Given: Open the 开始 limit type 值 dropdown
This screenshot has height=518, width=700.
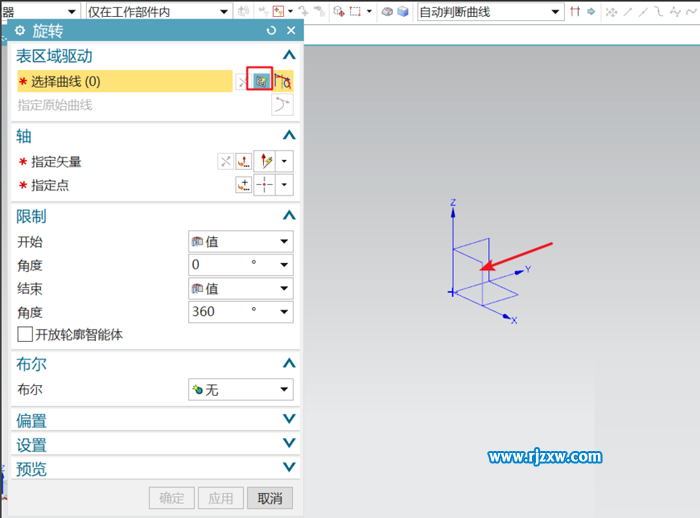Looking at the screenshot, I should 241,241.
